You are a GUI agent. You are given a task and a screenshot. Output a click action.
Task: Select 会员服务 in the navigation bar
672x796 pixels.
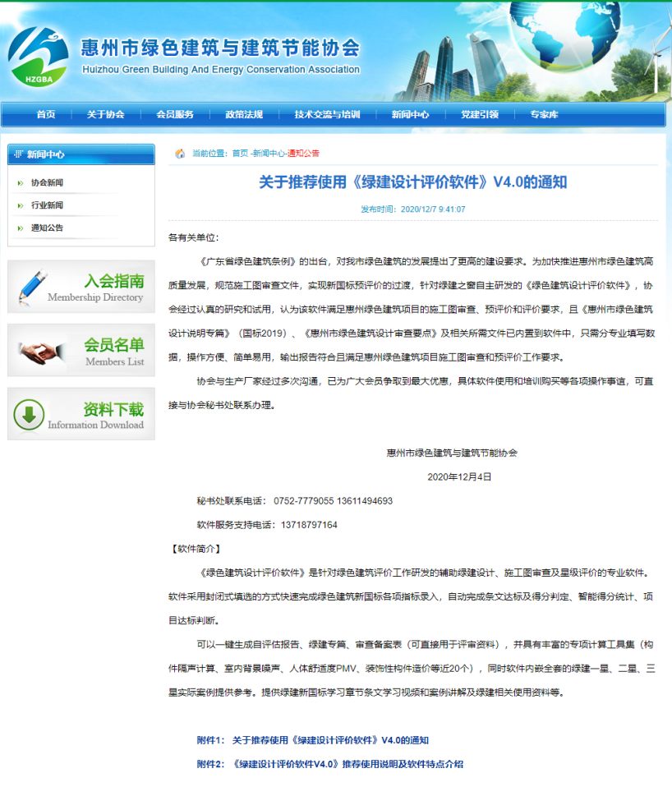(175, 115)
